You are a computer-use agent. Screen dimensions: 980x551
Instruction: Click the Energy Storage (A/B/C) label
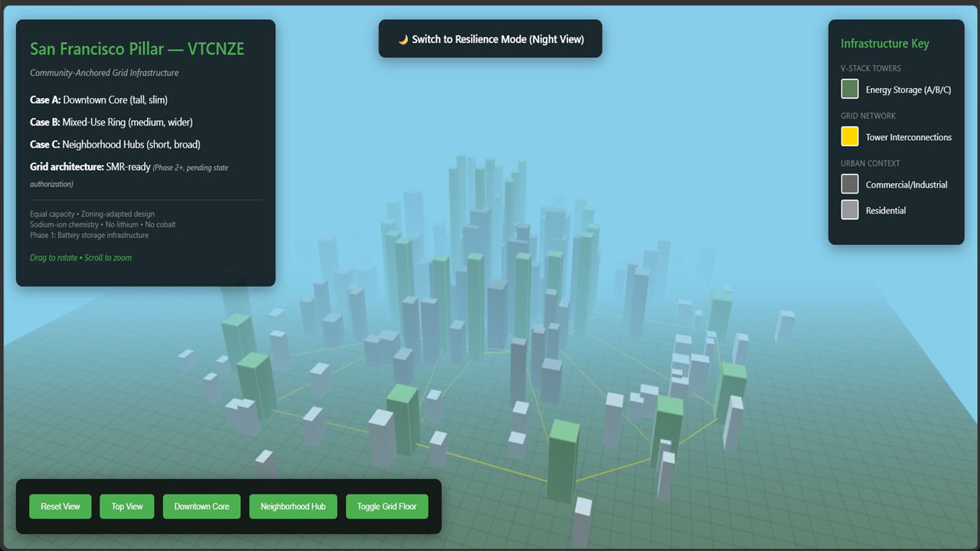tap(909, 90)
